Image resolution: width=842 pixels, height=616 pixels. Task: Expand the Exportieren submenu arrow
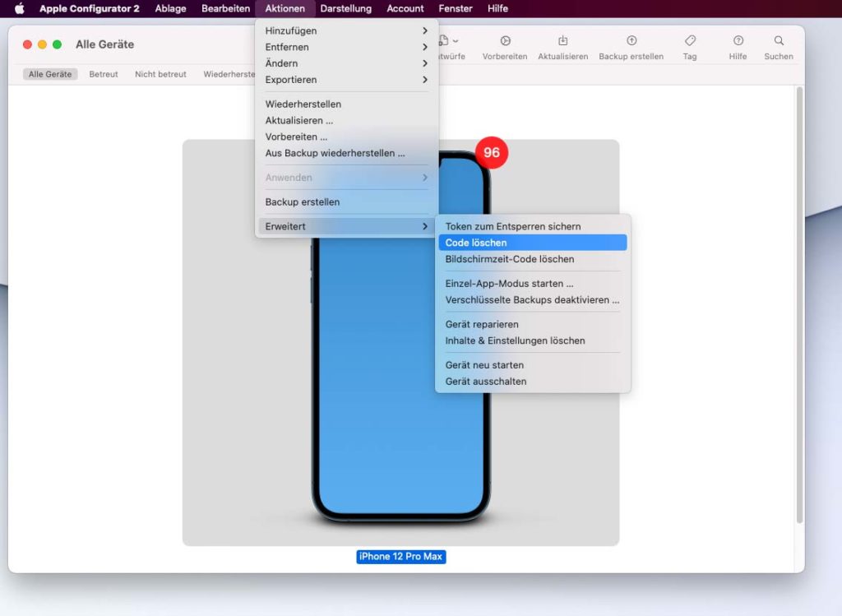click(425, 80)
